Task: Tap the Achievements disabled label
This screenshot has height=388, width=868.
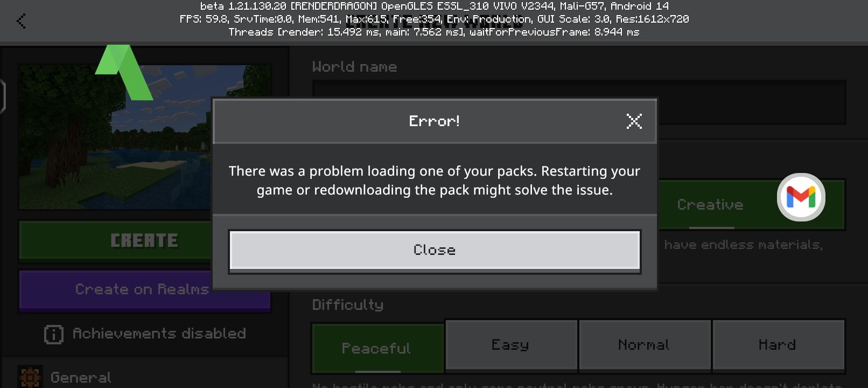Action: (159, 334)
